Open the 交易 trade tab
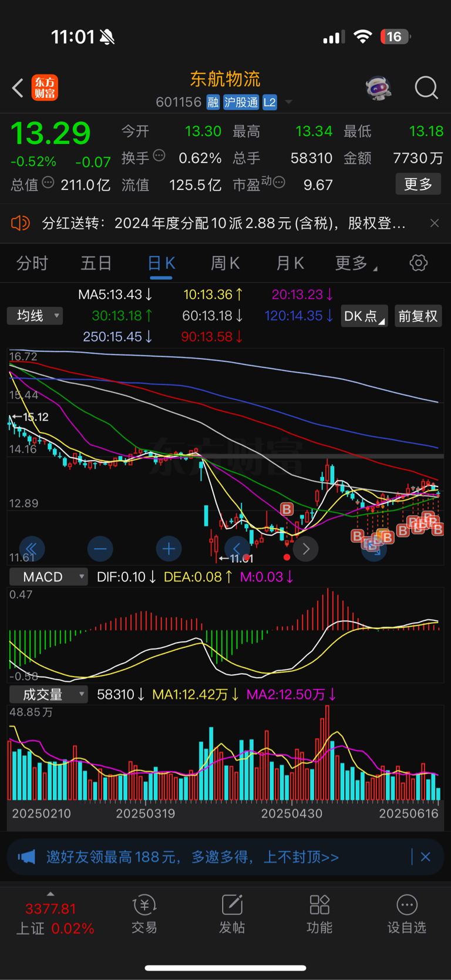The height and width of the screenshot is (980, 451). 144,914
